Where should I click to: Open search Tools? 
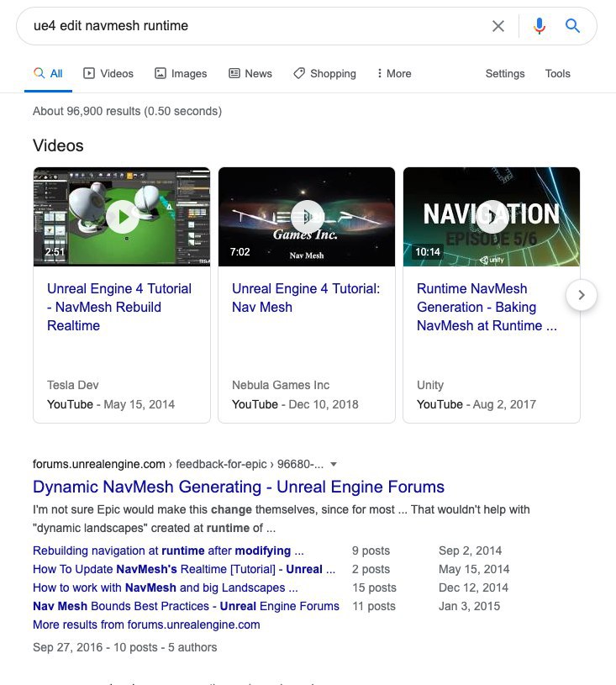click(557, 73)
